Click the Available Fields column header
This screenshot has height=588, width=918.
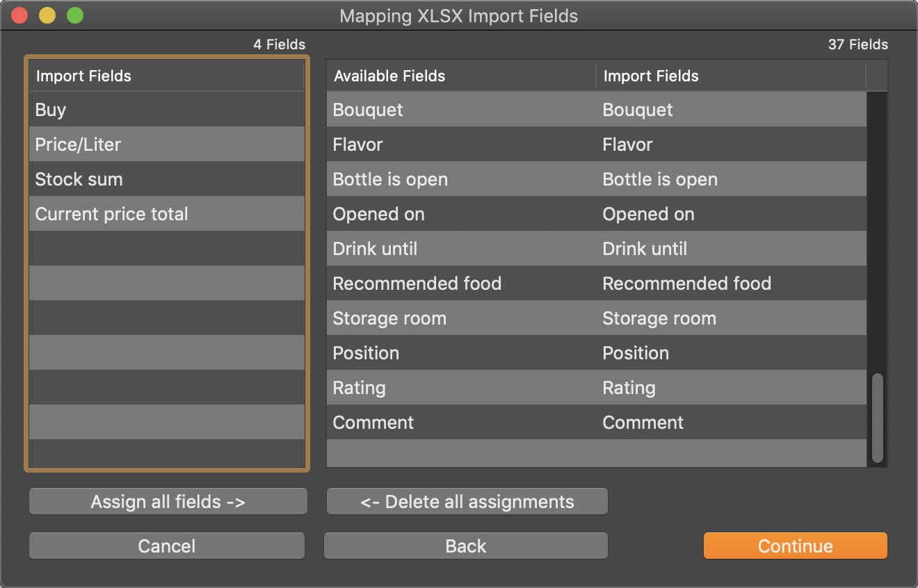pos(460,76)
